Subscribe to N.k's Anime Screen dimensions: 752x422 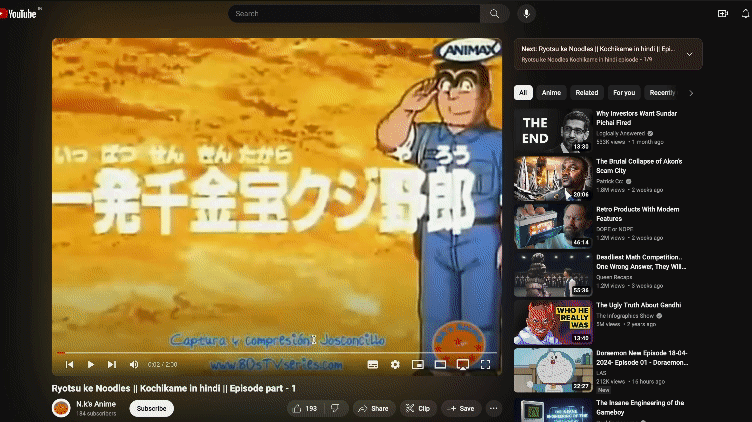point(152,409)
